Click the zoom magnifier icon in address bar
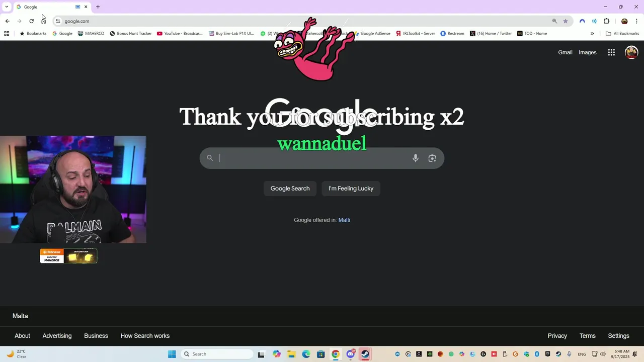Viewport: 644px width, 362px height. tap(554, 21)
